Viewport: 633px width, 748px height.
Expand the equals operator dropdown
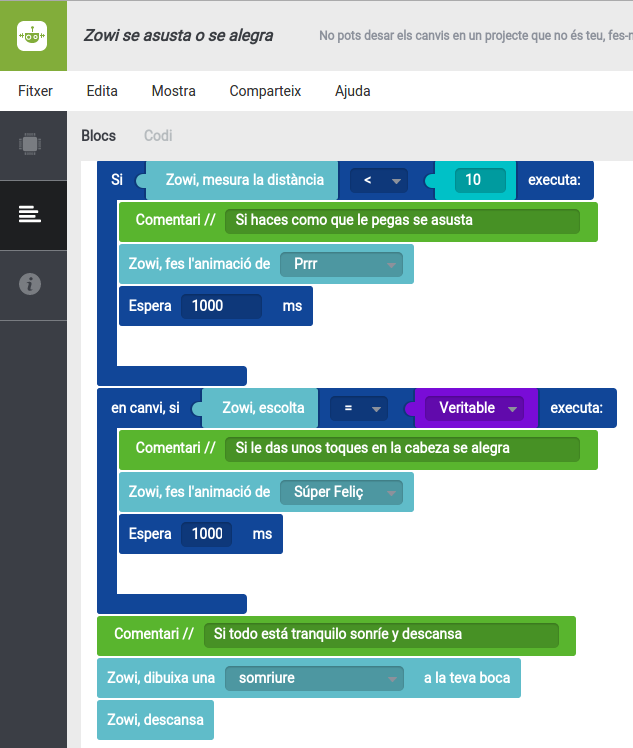[358, 409]
